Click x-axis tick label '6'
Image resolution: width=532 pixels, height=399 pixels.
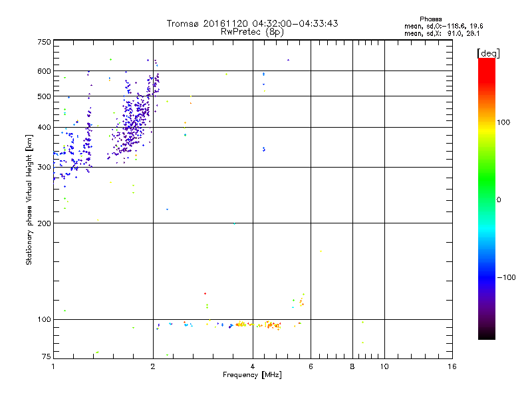[311, 366]
